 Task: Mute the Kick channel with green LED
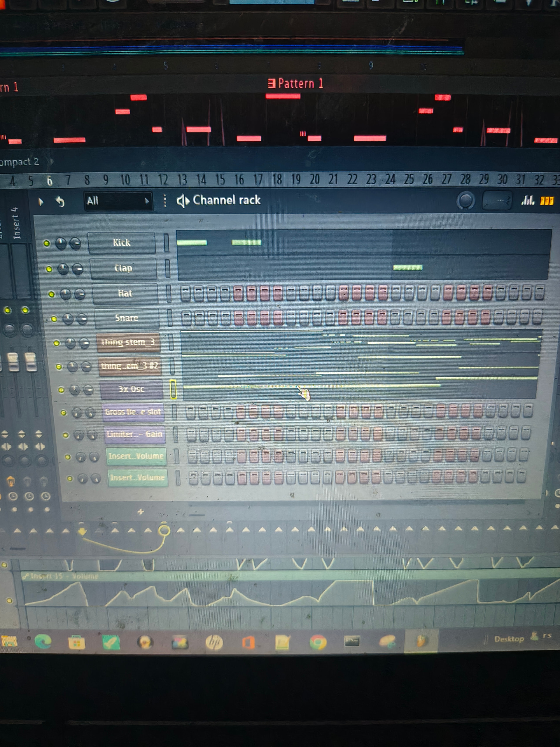pyautogui.click(x=47, y=243)
